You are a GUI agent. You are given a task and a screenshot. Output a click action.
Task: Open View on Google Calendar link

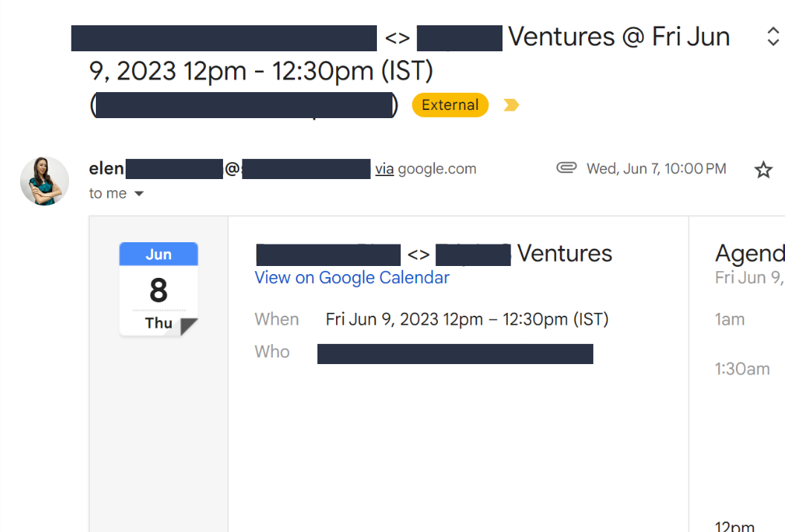tap(352, 278)
